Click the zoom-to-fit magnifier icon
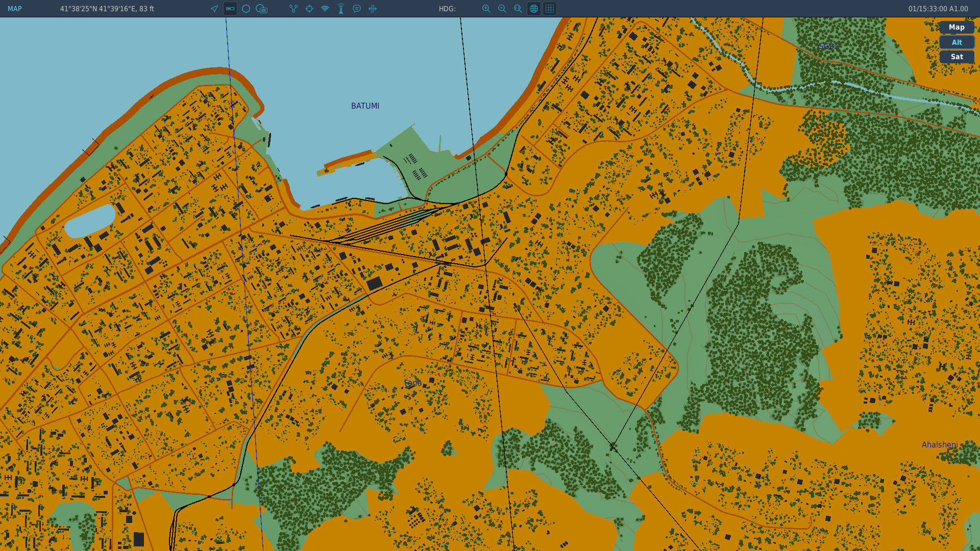980x551 pixels. 518,9
